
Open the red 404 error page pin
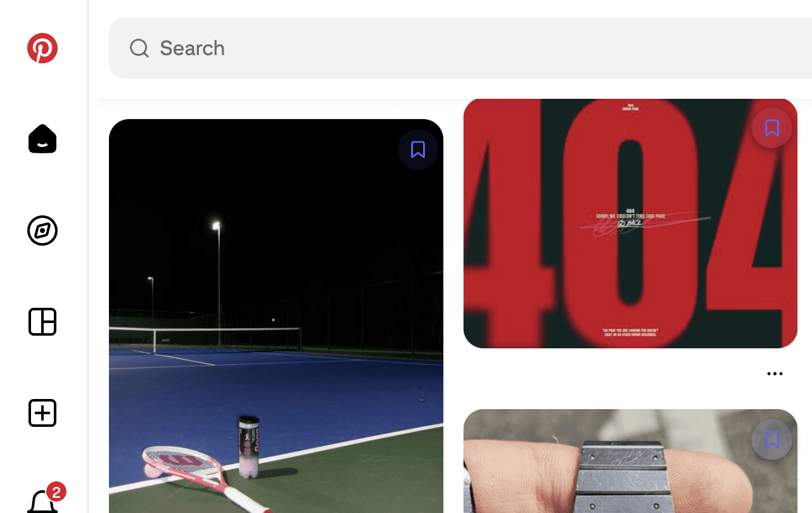tap(630, 224)
